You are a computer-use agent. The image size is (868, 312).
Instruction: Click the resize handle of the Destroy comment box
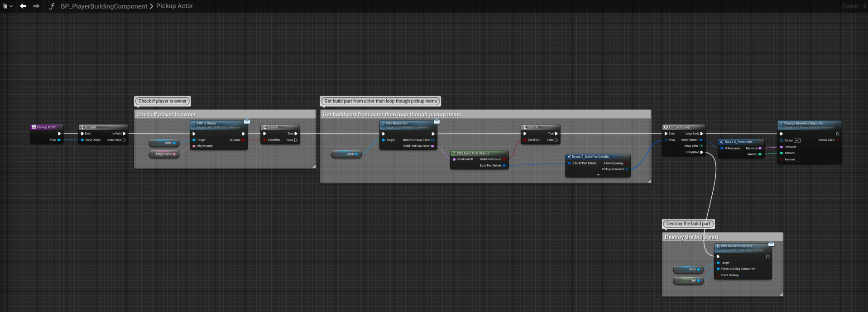point(781,294)
